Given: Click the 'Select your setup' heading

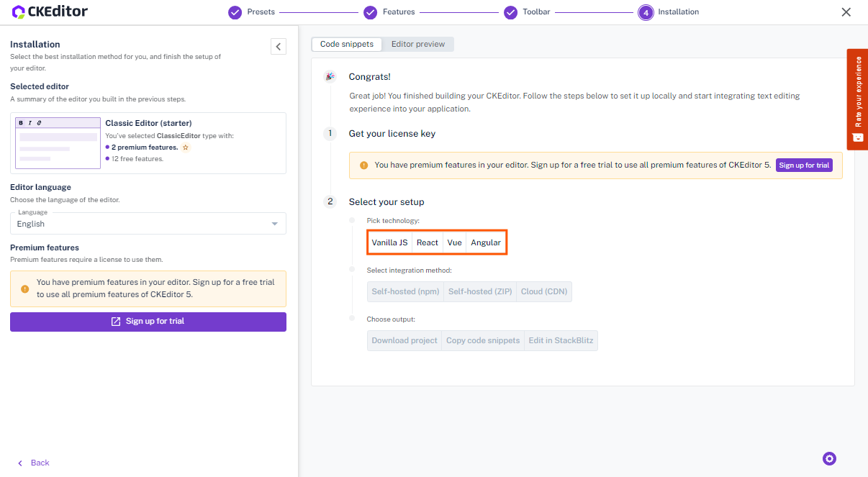Looking at the screenshot, I should (x=386, y=202).
